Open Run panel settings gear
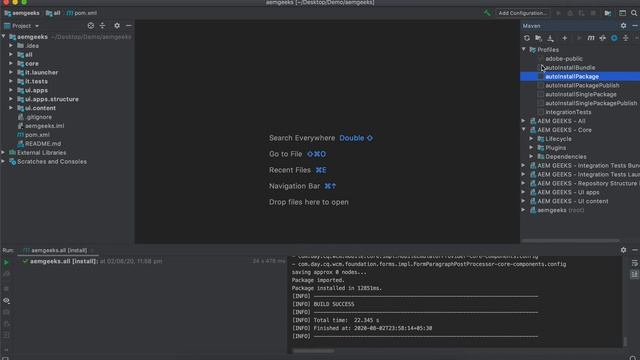The image size is (640, 360). pyautogui.click(x=623, y=250)
